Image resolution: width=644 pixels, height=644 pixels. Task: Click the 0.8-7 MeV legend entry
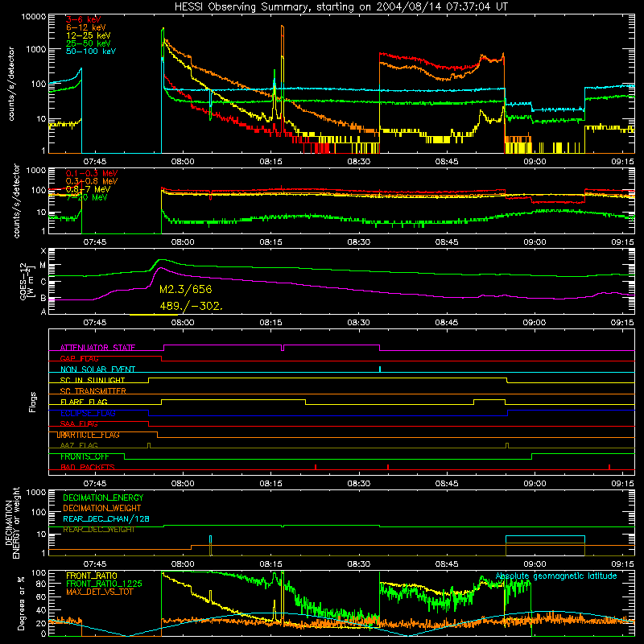pyautogui.click(x=88, y=189)
